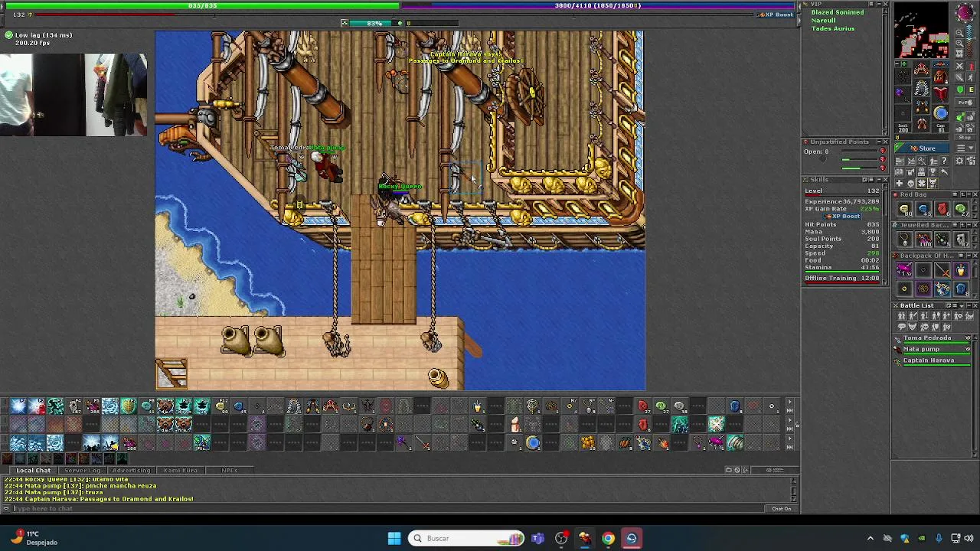Open the options gear icon
The height and width of the screenshot is (551, 980).
(959, 160)
